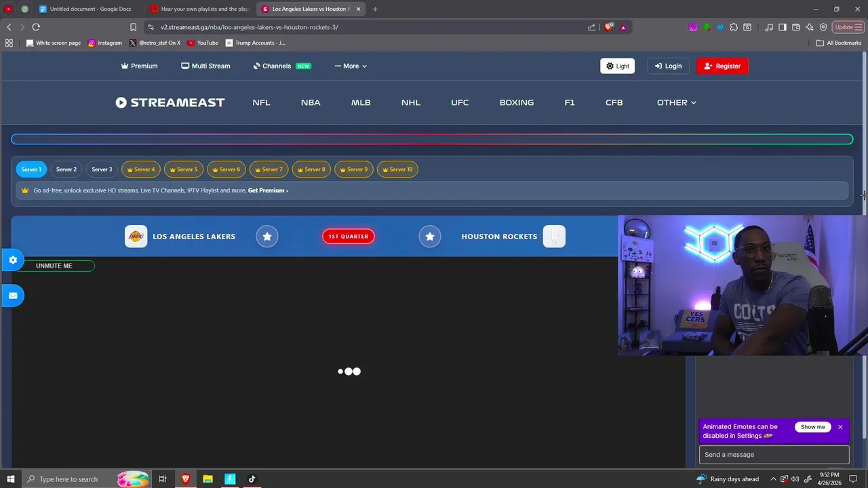Show hidden system tray icons
Screen dimensions: 868x488
773,479
